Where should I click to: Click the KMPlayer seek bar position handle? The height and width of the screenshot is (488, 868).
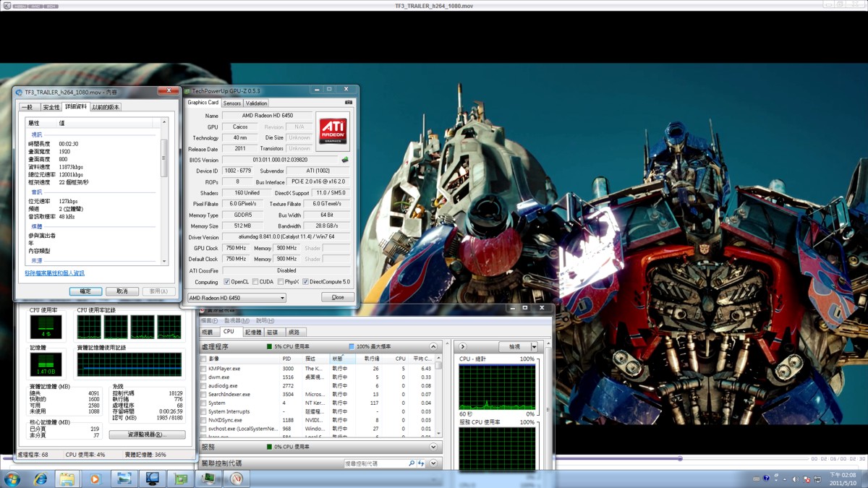tap(680, 458)
